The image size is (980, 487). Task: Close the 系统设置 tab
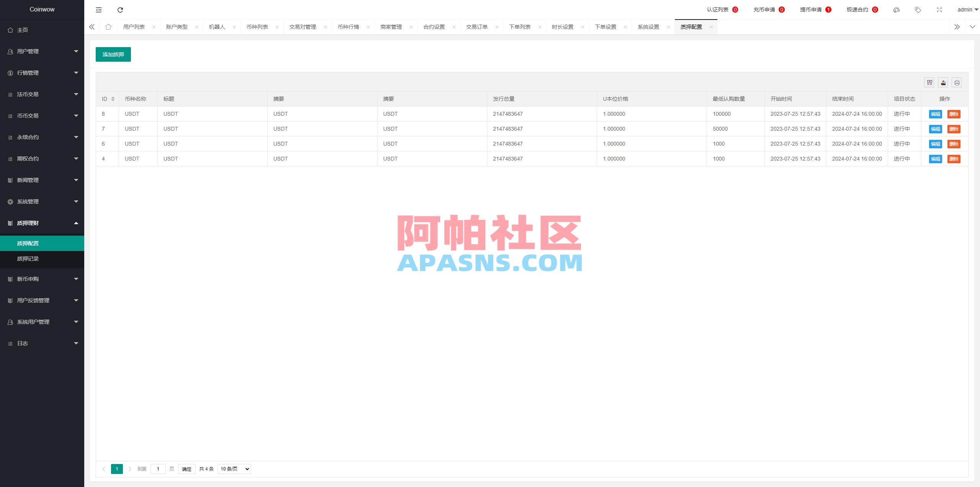[668, 27]
